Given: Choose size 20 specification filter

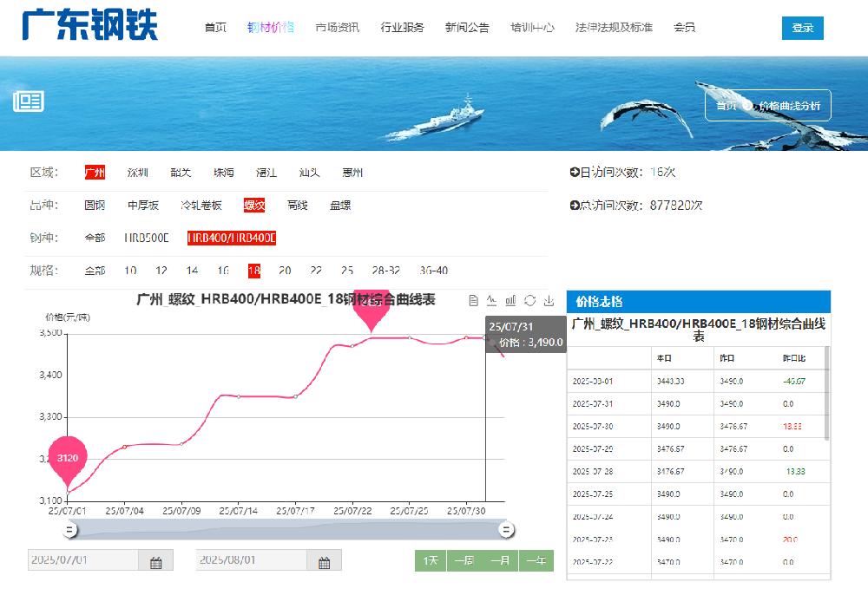Looking at the screenshot, I should click(285, 271).
